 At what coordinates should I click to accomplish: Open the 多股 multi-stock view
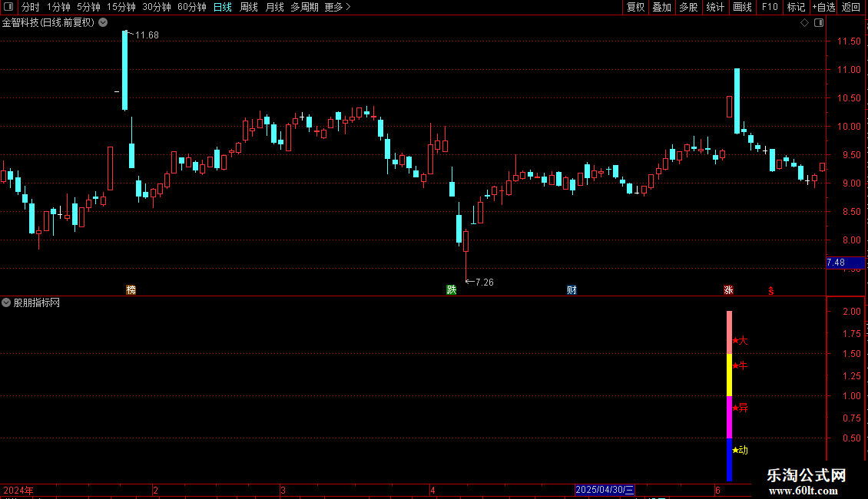tap(688, 7)
